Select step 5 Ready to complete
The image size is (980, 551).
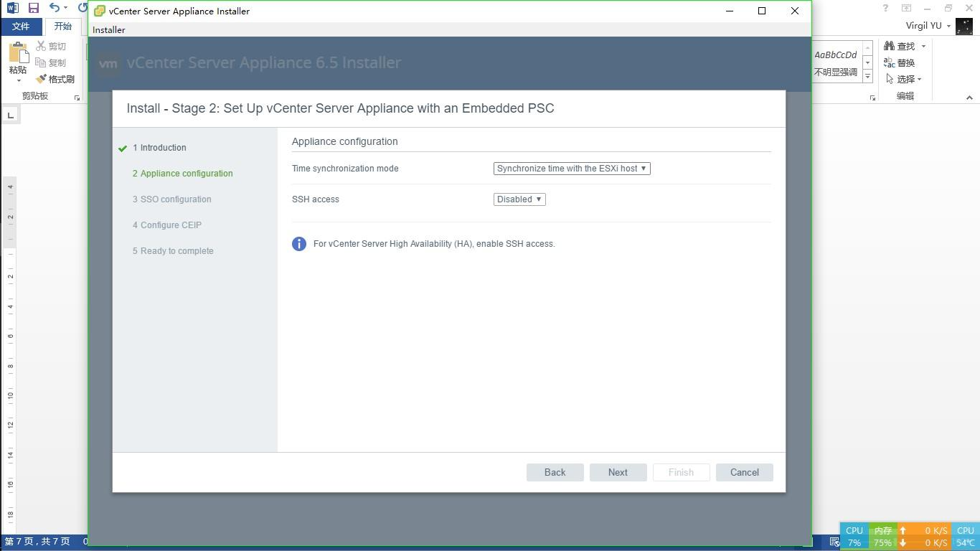pos(172,251)
